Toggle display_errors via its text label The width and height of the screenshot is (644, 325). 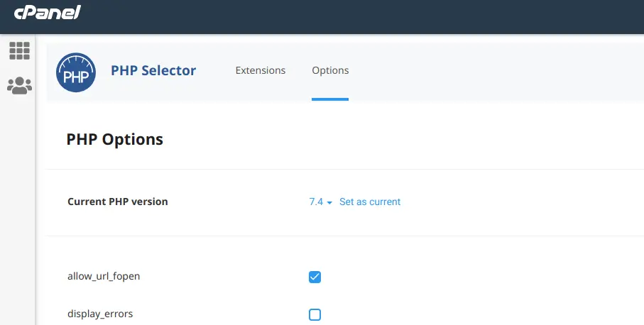[x=100, y=314]
